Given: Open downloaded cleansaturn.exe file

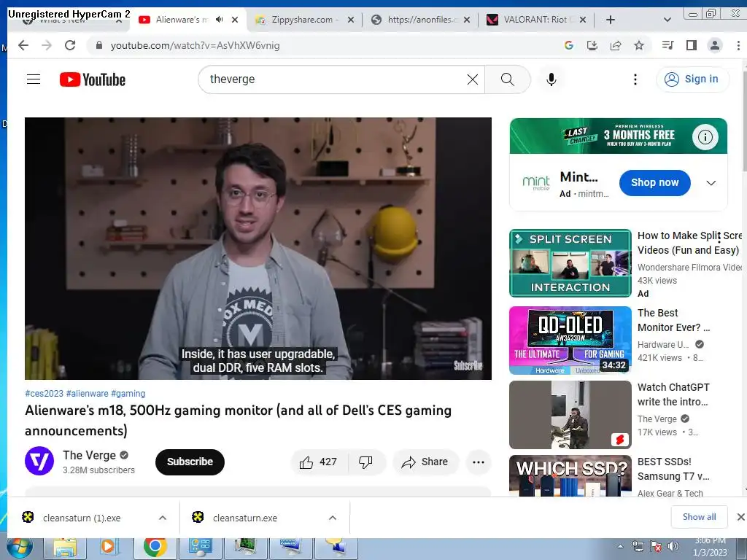Looking at the screenshot, I should coord(245,518).
